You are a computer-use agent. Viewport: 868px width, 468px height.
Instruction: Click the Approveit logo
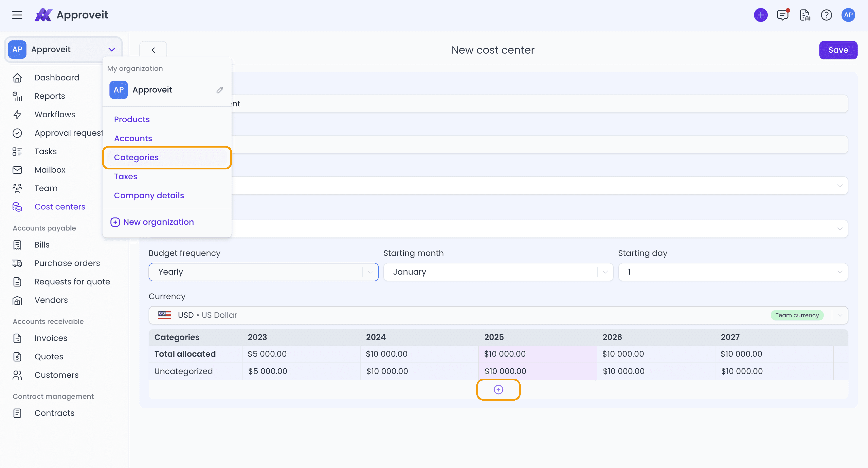coord(71,15)
